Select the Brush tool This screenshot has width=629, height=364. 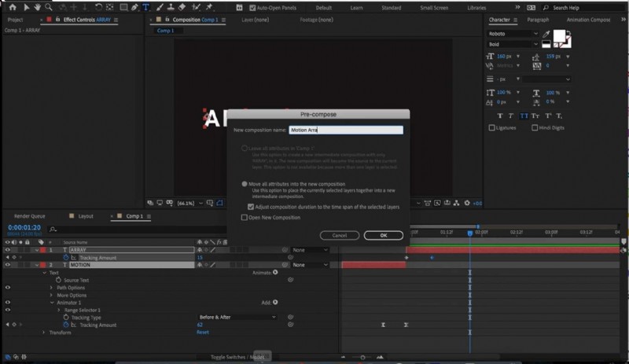point(160,7)
